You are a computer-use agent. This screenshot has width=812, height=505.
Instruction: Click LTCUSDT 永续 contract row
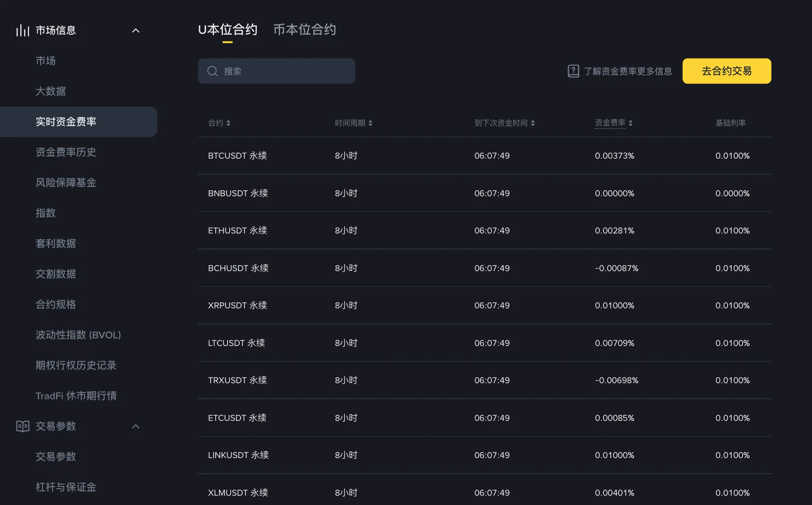(485, 343)
